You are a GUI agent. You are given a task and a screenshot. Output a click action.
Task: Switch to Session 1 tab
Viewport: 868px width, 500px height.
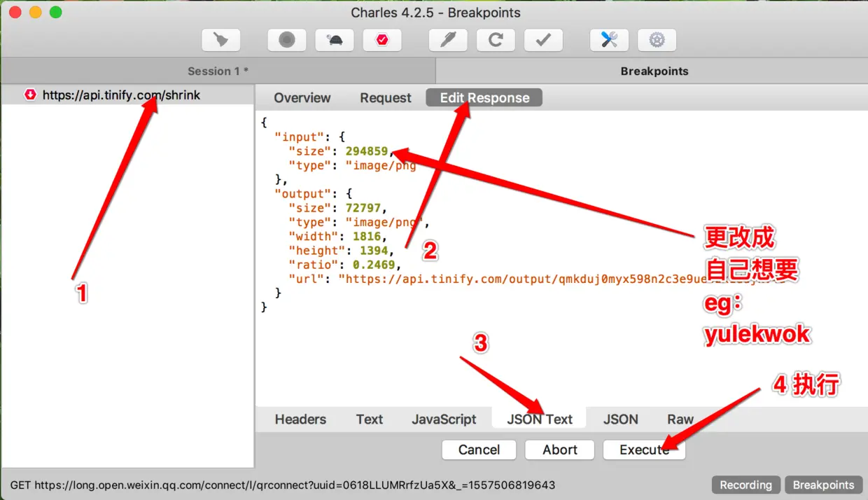[218, 71]
